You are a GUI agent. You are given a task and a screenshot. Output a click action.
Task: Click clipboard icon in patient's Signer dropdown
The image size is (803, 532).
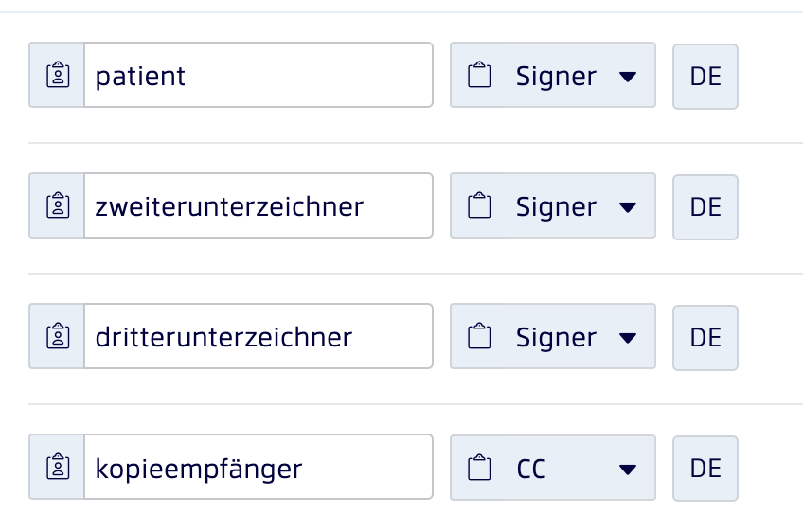[479, 75]
